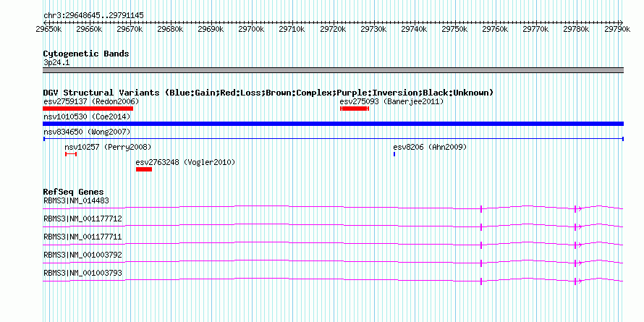Select the red esv2759137 loss bar
This screenshot has width=644, height=322.
tap(88, 109)
